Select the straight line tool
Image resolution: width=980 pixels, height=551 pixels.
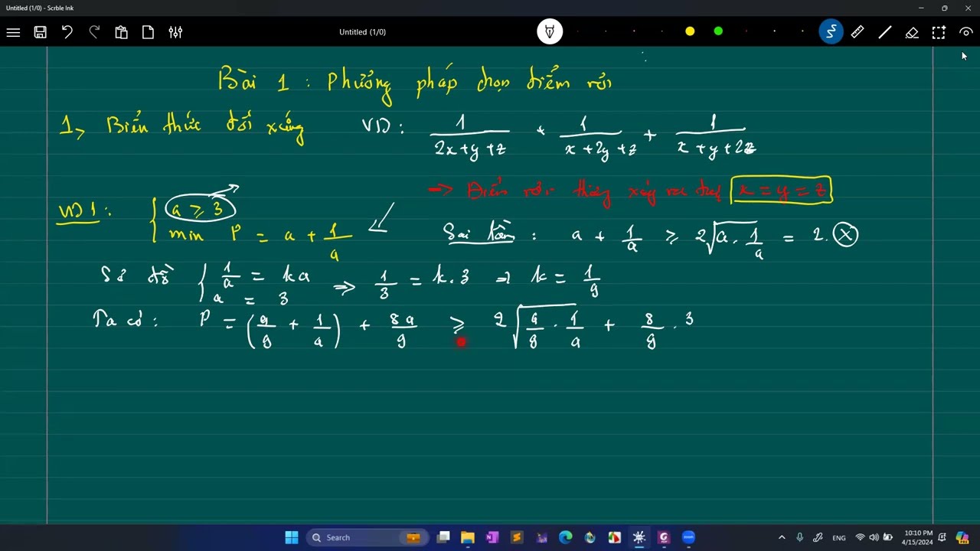click(x=885, y=32)
